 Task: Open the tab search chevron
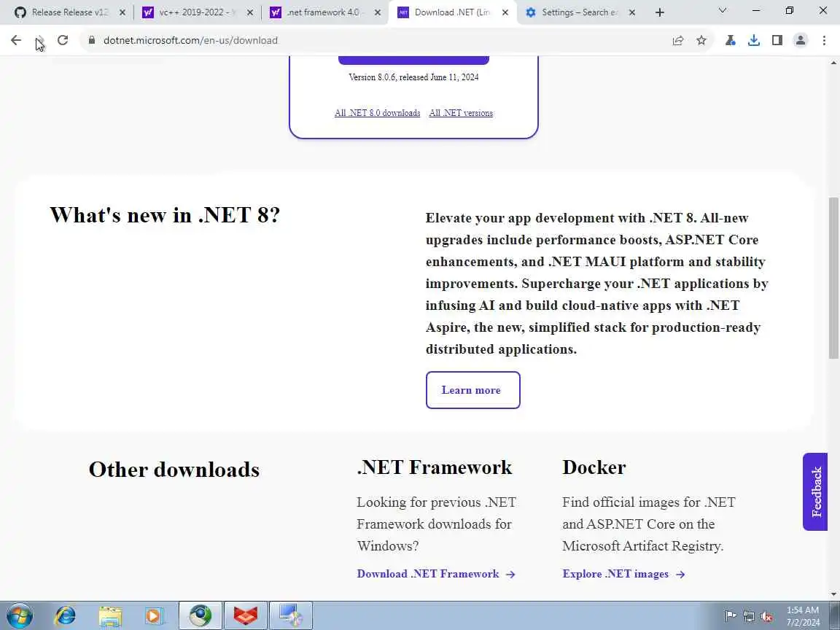tap(722, 10)
